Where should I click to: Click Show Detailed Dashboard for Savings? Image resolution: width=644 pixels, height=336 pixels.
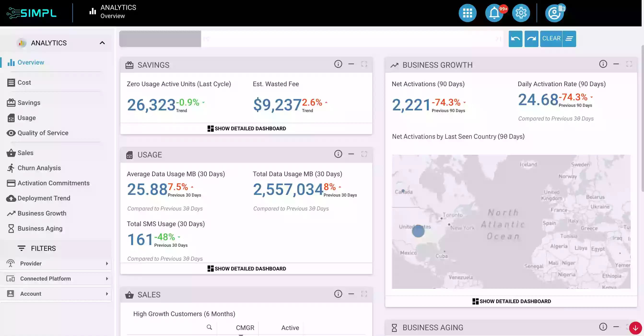(246, 128)
